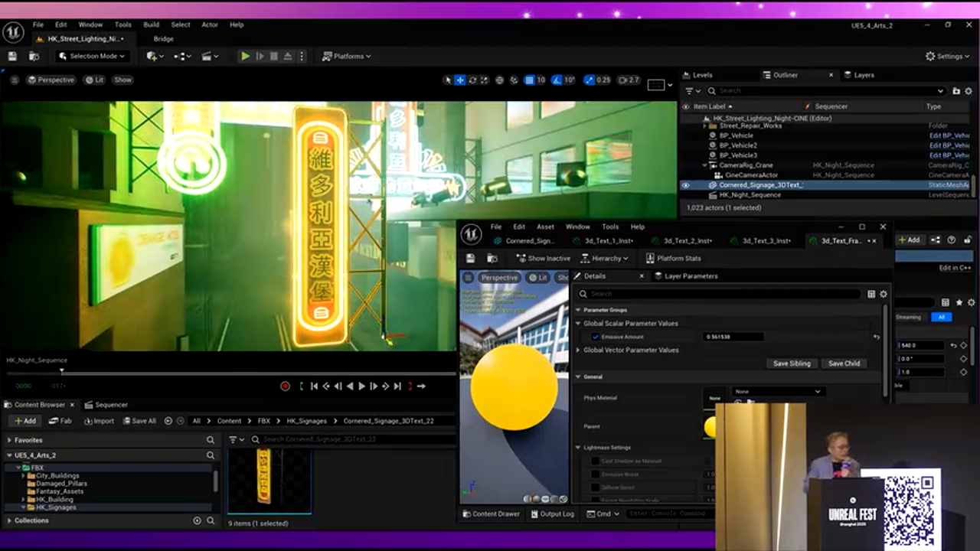Click the Content Browser Import button
Image resolution: width=980 pixels, height=551 pixels.
(x=98, y=421)
